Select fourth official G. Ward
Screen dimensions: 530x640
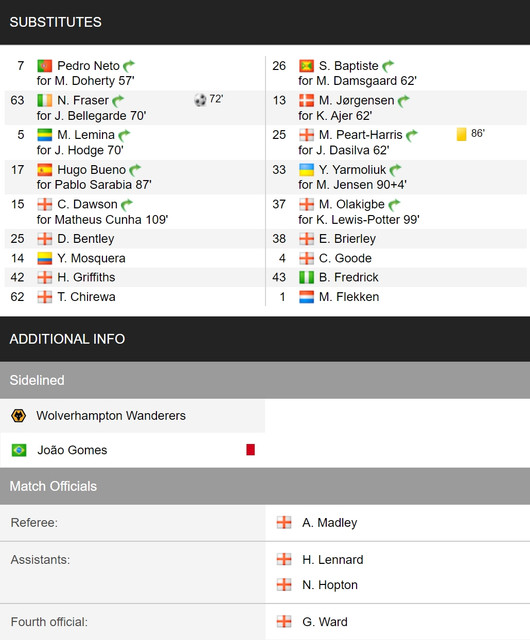(x=325, y=622)
